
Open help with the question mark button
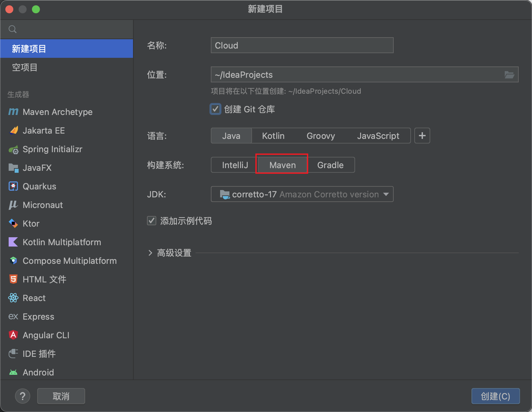pyautogui.click(x=23, y=396)
